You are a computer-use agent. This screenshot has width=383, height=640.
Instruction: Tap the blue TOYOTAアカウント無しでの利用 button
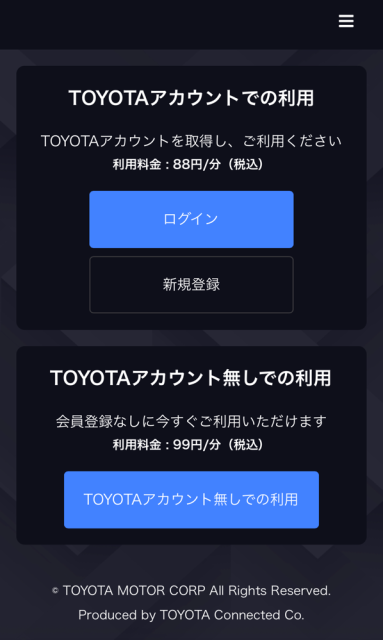click(x=191, y=500)
